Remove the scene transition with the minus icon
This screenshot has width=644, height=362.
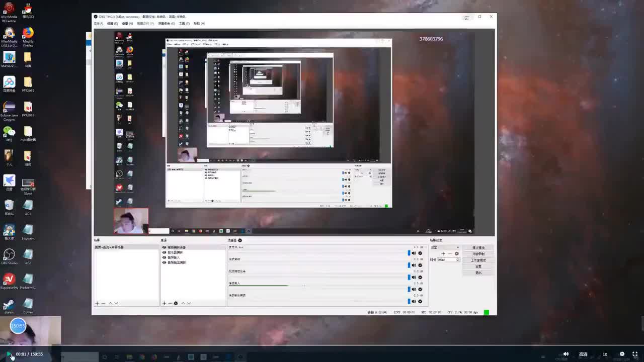tap(450, 253)
